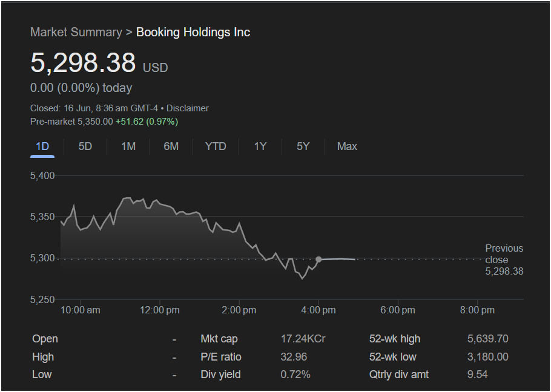Click the Previous close 5,298.38 label
Screen dimensions: 551x392
click(504, 260)
